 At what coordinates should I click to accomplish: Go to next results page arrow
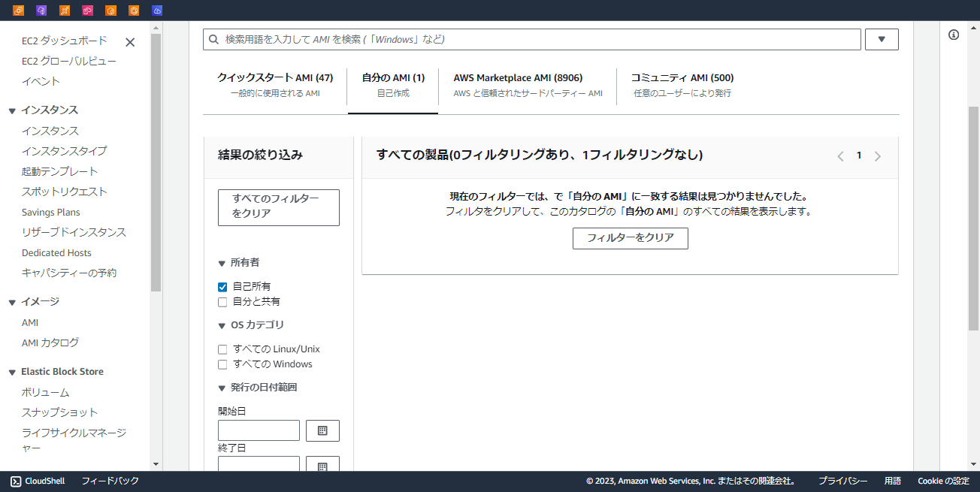(878, 156)
